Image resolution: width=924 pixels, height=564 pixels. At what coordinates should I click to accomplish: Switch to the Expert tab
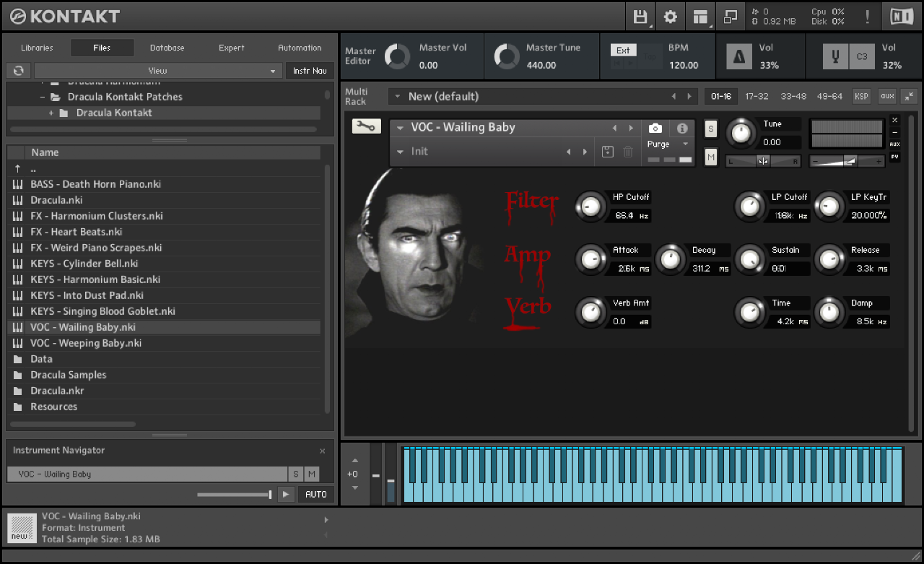[x=232, y=48]
